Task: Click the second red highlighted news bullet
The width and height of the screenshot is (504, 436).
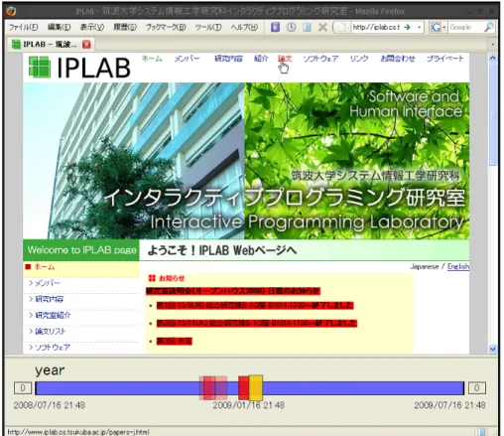Action: coord(257,323)
